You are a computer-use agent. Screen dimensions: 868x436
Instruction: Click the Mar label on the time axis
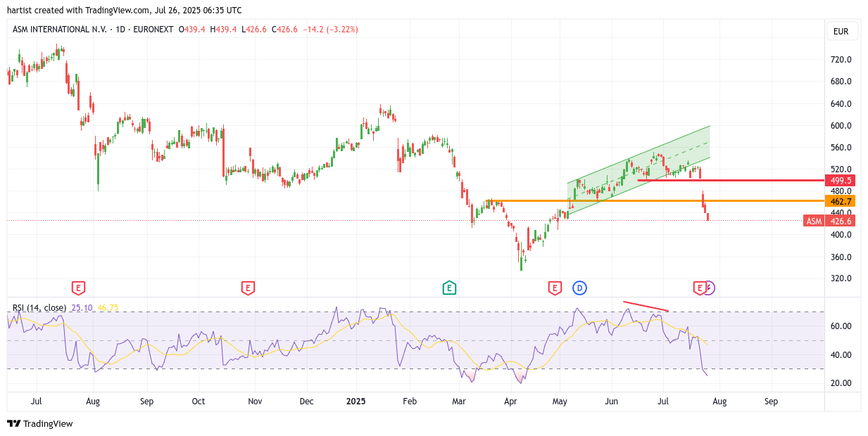(459, 402)
